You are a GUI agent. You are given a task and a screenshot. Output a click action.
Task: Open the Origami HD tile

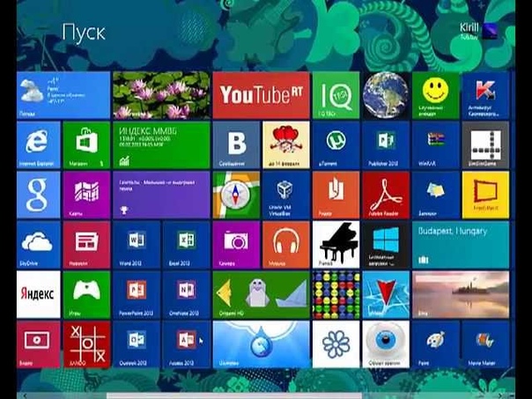(261, 294)
